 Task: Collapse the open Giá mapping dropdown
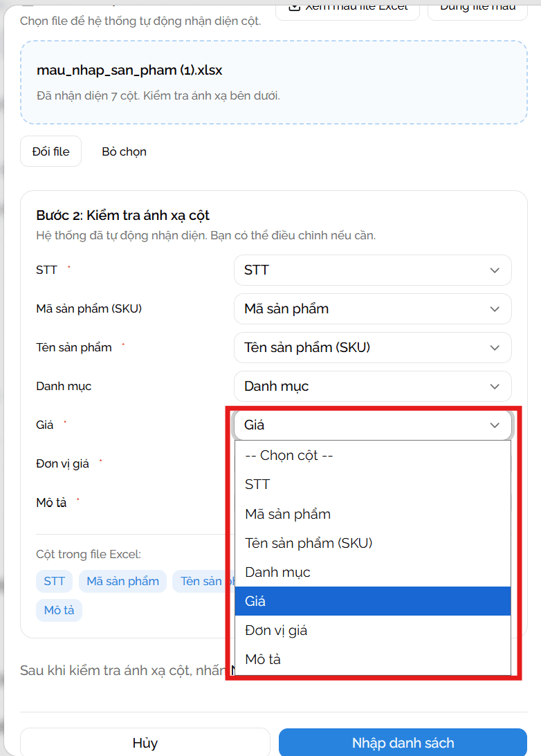(x=372, y=425)
